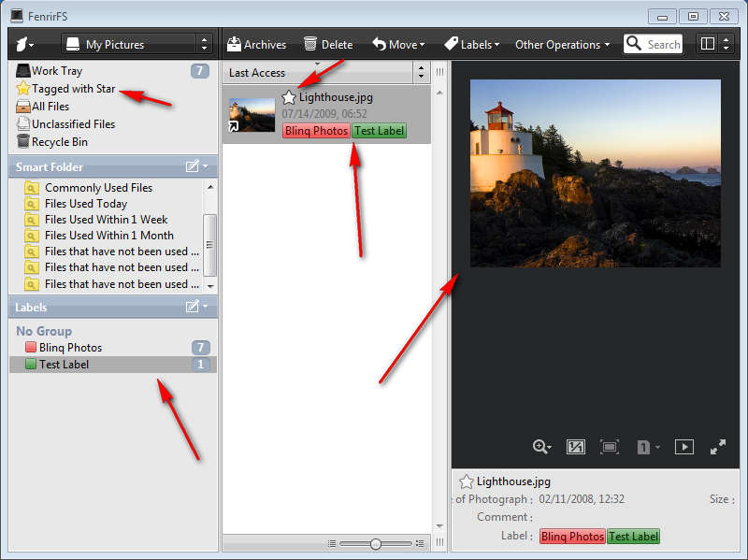Click the actual size 1:1 icon
This screenshot has width=748, height=560.
(x=575, y=447)
